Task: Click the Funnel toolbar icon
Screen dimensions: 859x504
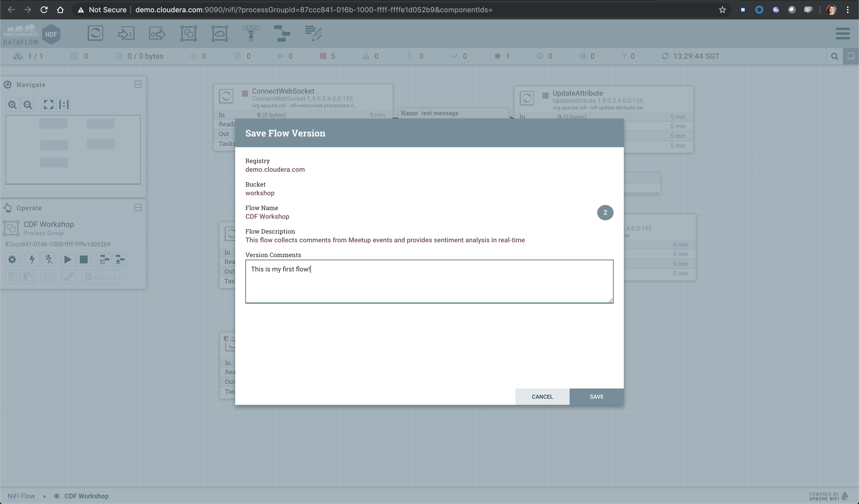Action: (x=251, y=33)
